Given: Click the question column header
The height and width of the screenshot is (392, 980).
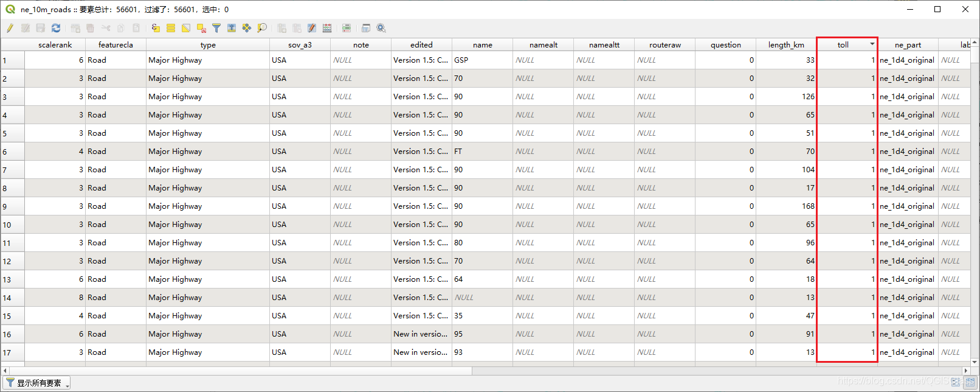Looking at the screenshot, I should point(726,44).
